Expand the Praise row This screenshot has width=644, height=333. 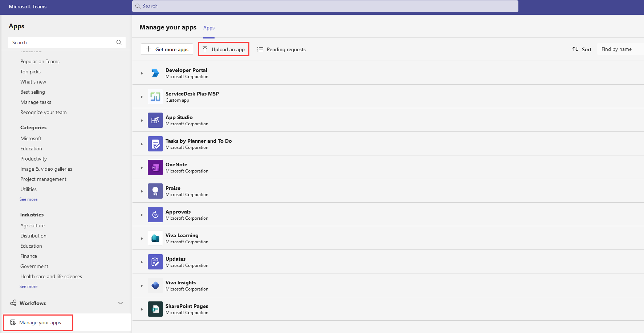[x=142, y=191]
